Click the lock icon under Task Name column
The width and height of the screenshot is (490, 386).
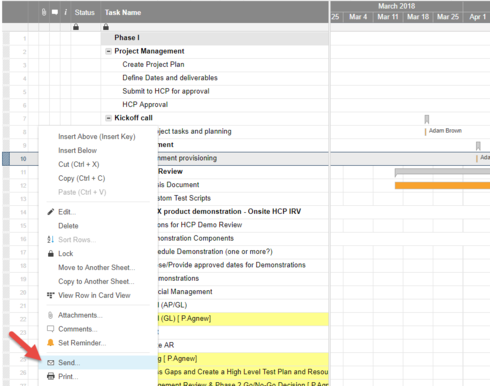point(106,27)
